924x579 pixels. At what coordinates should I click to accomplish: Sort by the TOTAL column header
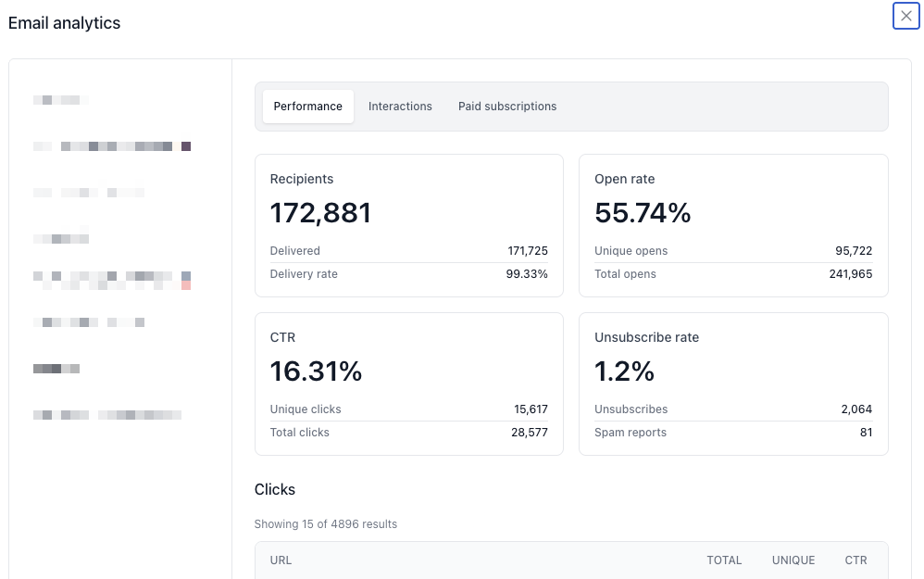pos(724,560)
